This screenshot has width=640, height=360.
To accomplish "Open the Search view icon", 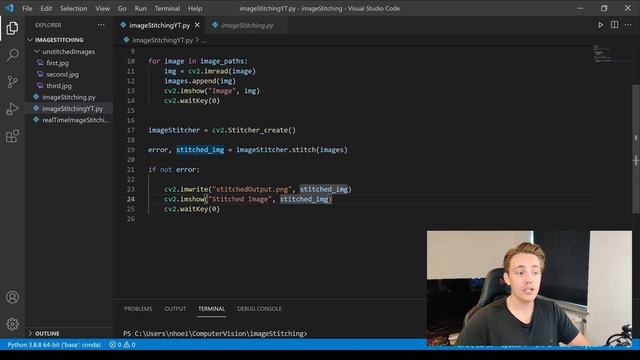I will 12,55.
